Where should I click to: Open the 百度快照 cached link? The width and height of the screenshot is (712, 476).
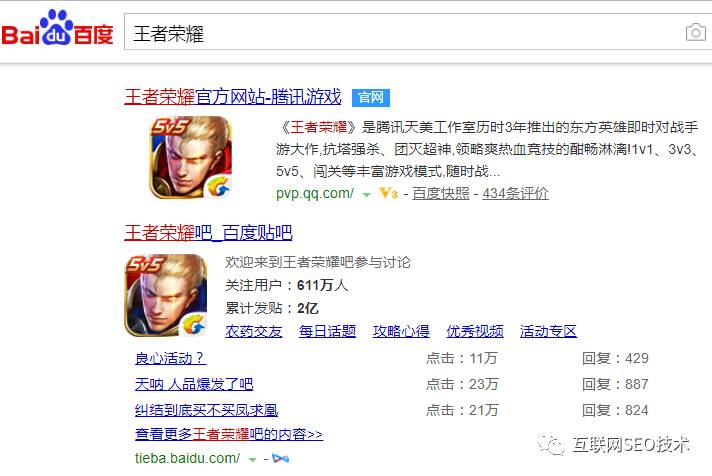coord(440,193)
